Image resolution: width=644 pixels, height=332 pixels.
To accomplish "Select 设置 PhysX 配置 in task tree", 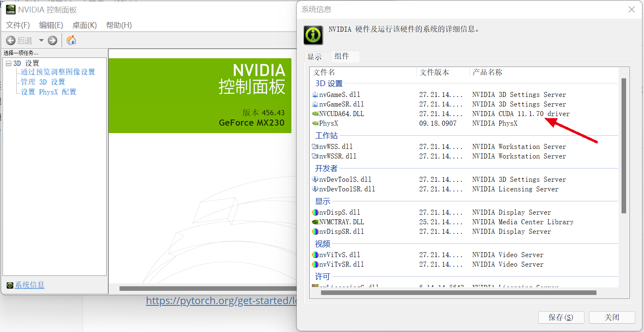I will [x=49, y=92].
